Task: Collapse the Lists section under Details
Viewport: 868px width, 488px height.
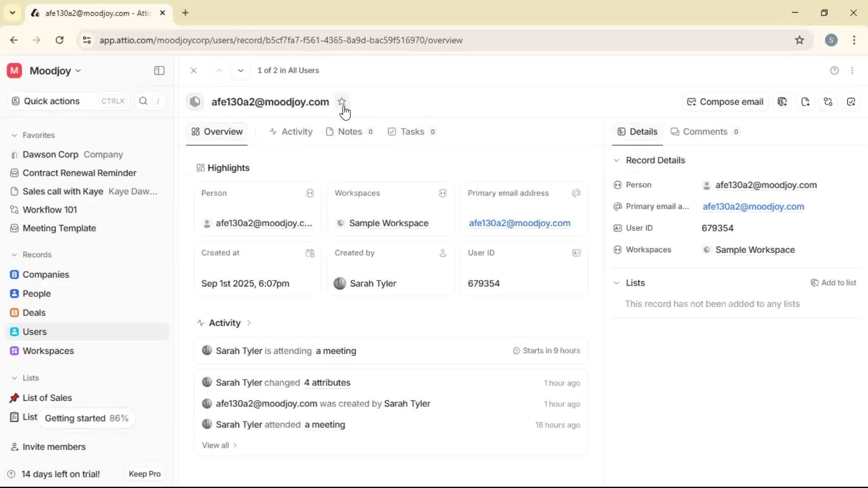Action: point(617,283)
